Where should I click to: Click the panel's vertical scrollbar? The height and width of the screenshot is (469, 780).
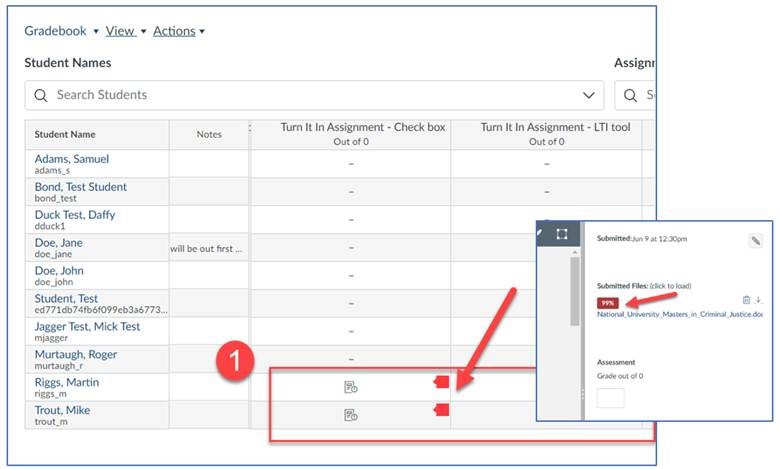pyautogui.click(x=574, y=290)
